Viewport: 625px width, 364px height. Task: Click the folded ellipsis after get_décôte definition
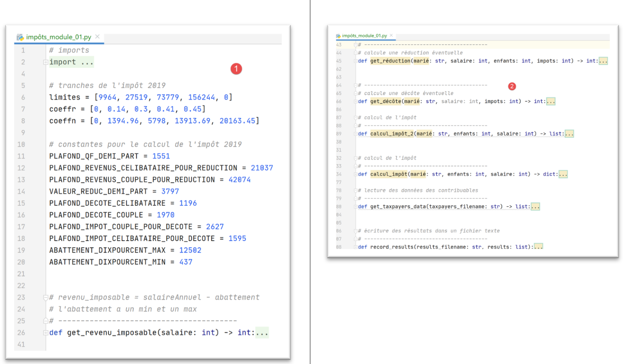(x=550, y=101)
